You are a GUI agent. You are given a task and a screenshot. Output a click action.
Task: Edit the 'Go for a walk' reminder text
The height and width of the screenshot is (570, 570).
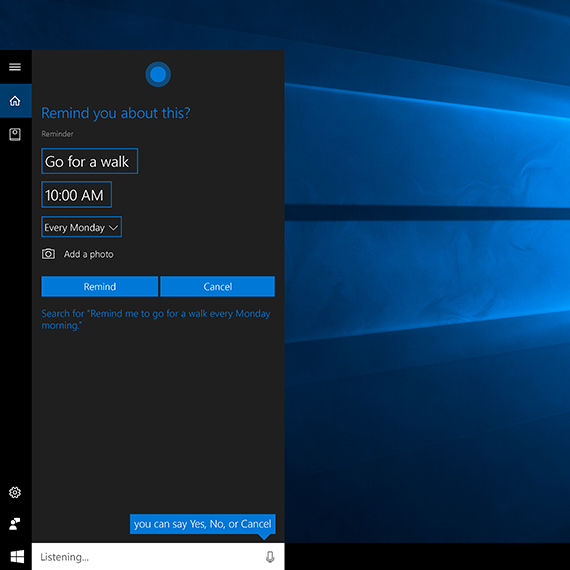tap(89, 161)
